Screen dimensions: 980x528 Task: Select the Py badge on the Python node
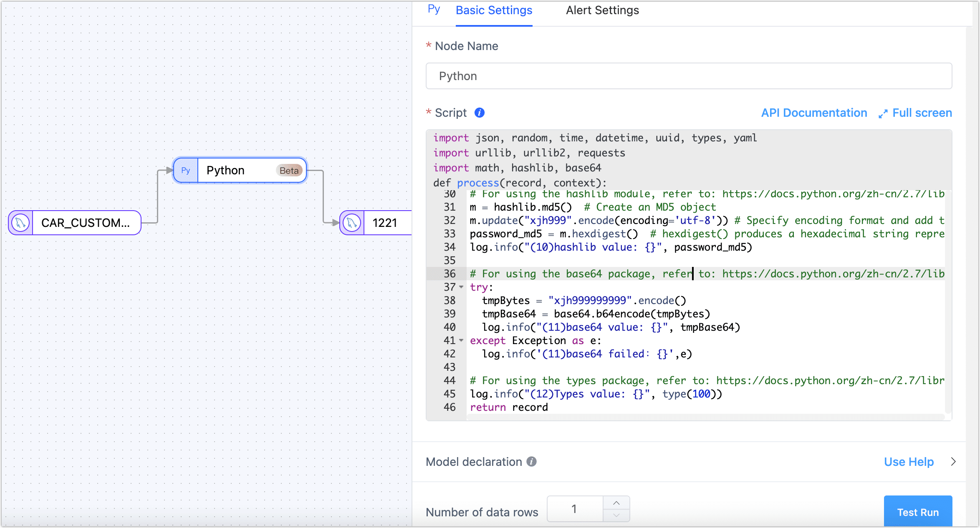185,170
